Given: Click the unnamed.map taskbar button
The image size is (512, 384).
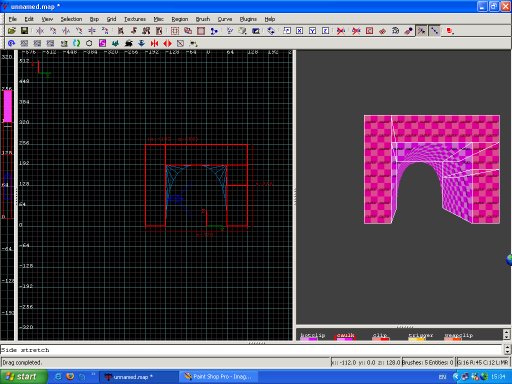Looking at the screenshot, I should [139, 377].
